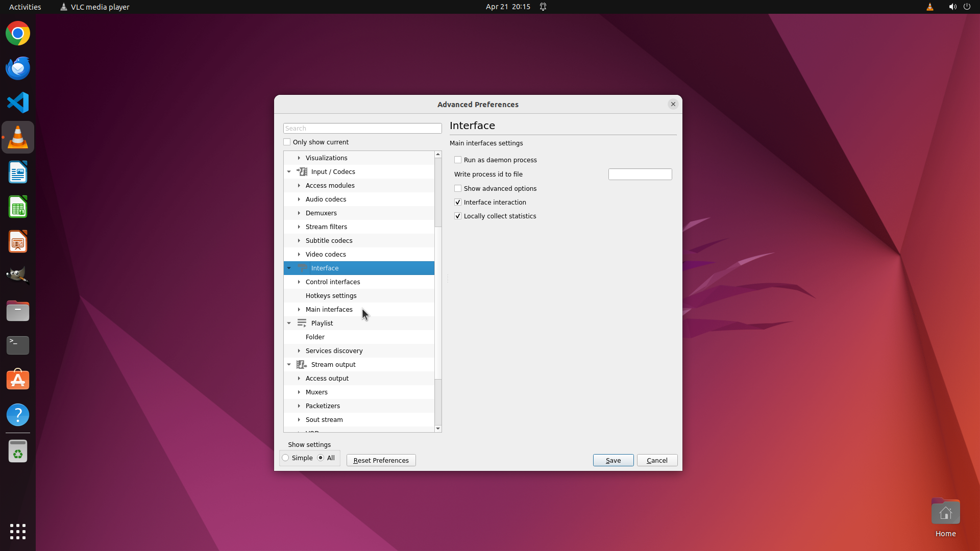This screenshot has width=980, height=551.
Task: Click the VLC cone tray icon
Action: click(x=929, y=7)
